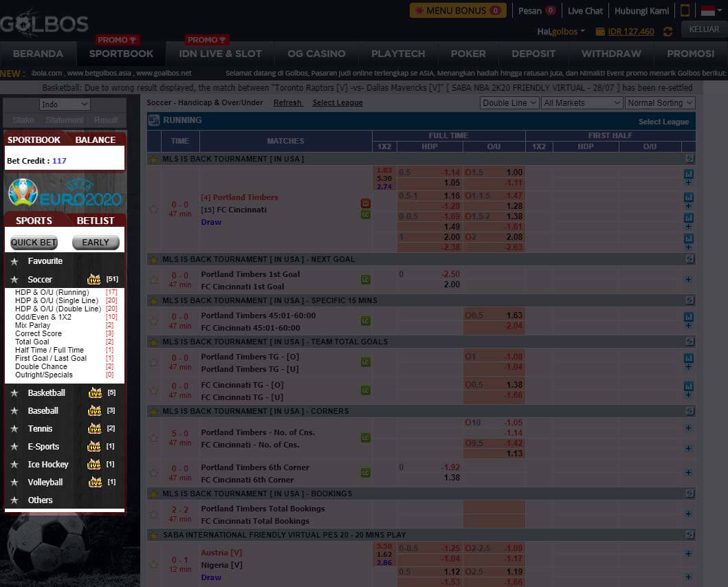Open the Double Line dropdown
The width and height of the screenshot is (728, 587).
click(509, 102)
